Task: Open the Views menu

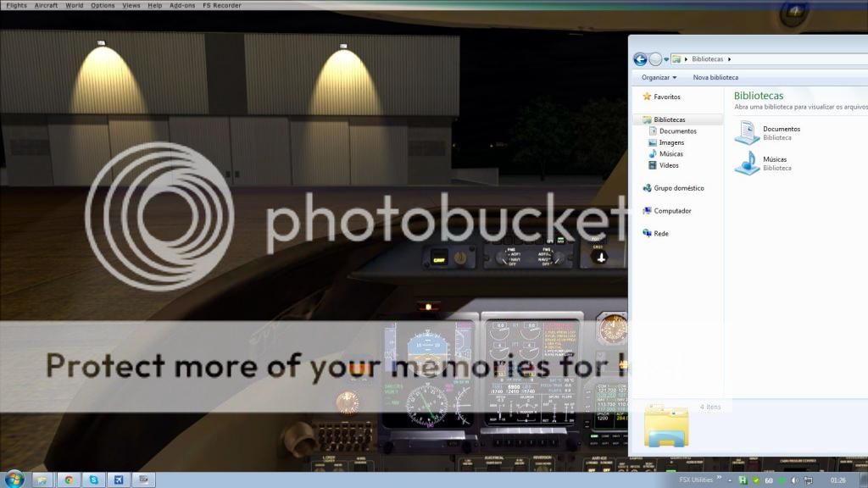Action: click(131, 6)
